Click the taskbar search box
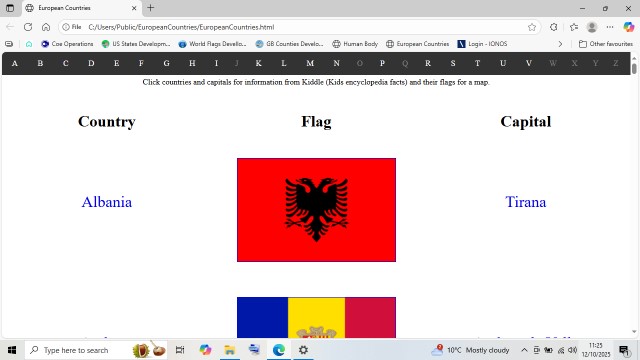This screenshot has width=640, height=360. coord(96,350)
